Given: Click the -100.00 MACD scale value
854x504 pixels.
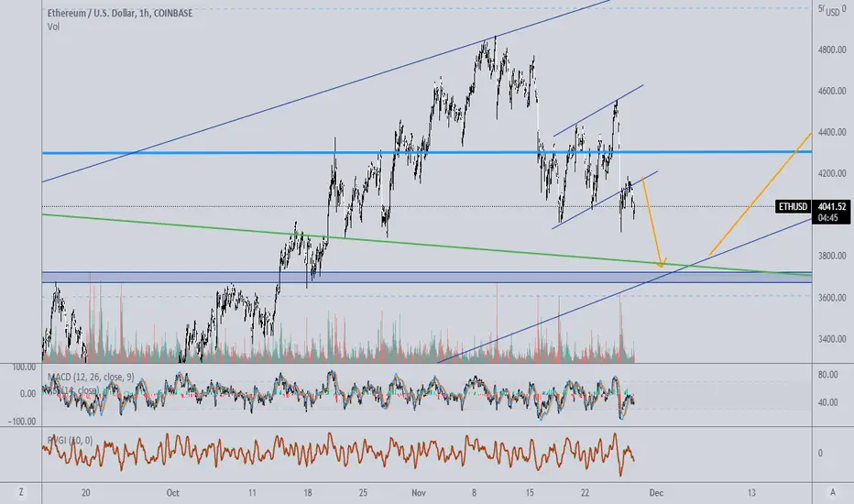Looking at the screenshot, I should point(22,422).
